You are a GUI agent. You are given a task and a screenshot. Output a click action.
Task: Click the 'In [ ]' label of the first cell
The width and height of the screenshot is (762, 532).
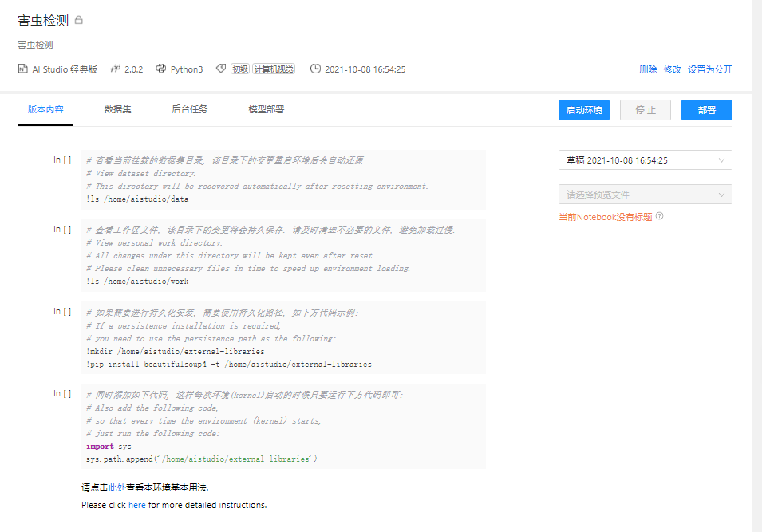coord(62,160)
